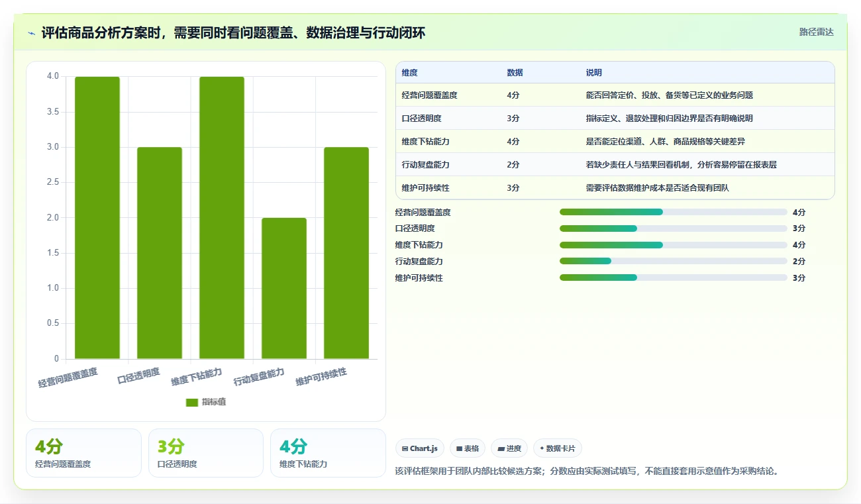Click the 数据 column header
The width and height of the screenshot is (861, 504).
(x=515, y=73)
